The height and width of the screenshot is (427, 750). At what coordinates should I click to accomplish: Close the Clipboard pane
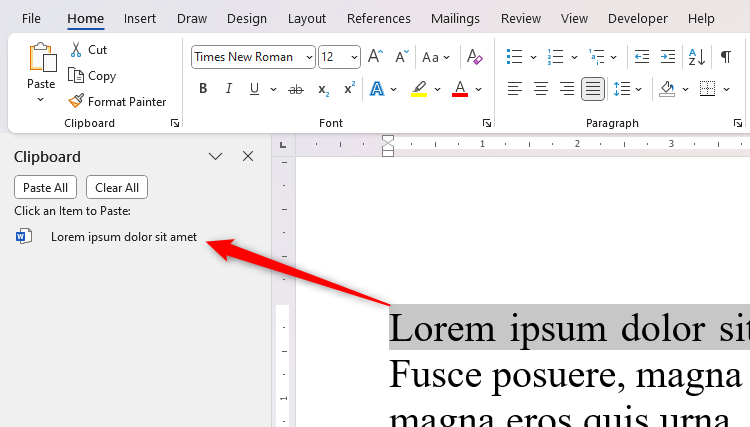coord(248,156)
